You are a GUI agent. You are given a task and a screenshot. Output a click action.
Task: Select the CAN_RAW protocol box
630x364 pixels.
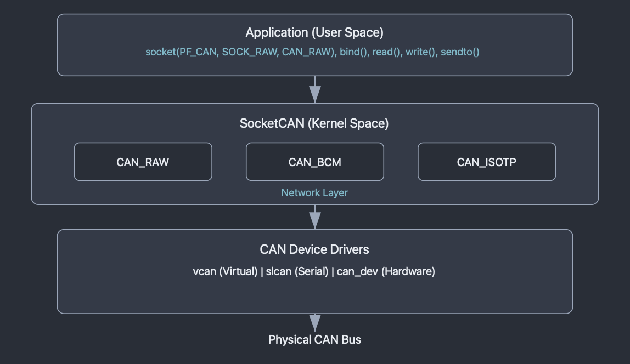(143, 162)
